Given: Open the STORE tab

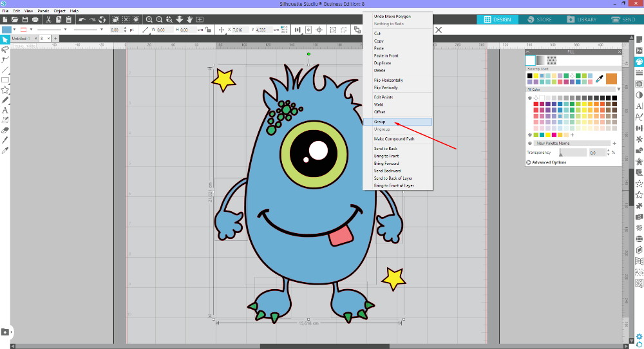Looking at the screenshot, I should click(x=540, y=19).
